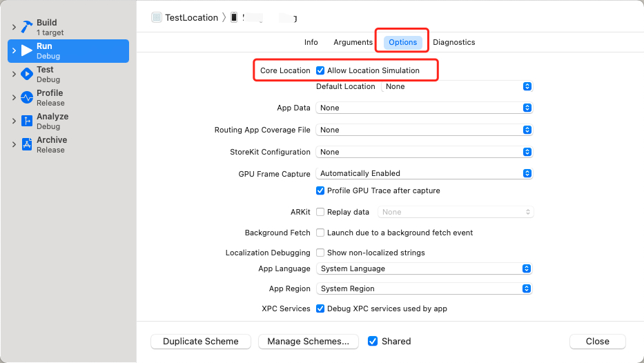Toggle the Shared scheme checkbox

[373, 341]
